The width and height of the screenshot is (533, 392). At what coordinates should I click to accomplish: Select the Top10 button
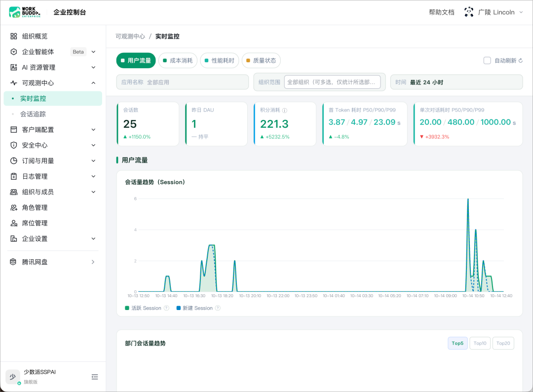click(480, 343)
